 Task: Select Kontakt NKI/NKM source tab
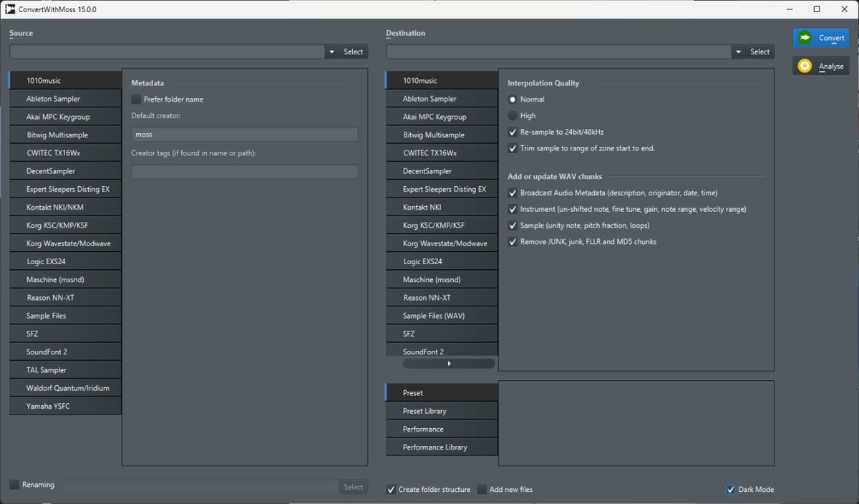(x=66, y=207)
